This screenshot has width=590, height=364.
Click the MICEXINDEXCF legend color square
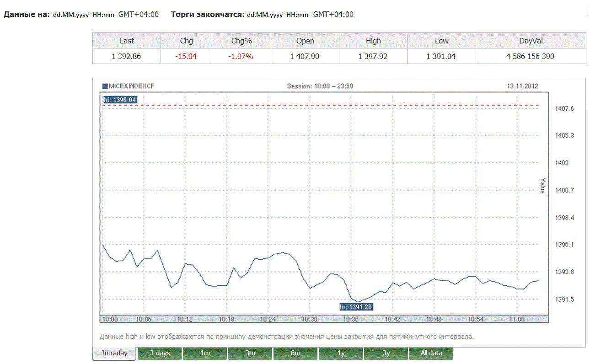tap(105, 86)
